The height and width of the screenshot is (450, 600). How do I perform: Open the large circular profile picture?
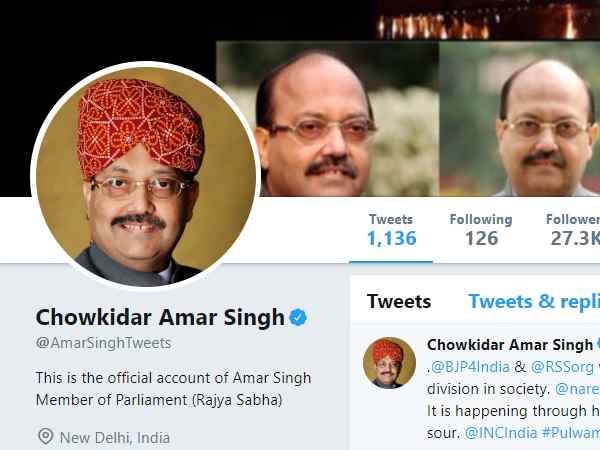[x=146, y=176]
